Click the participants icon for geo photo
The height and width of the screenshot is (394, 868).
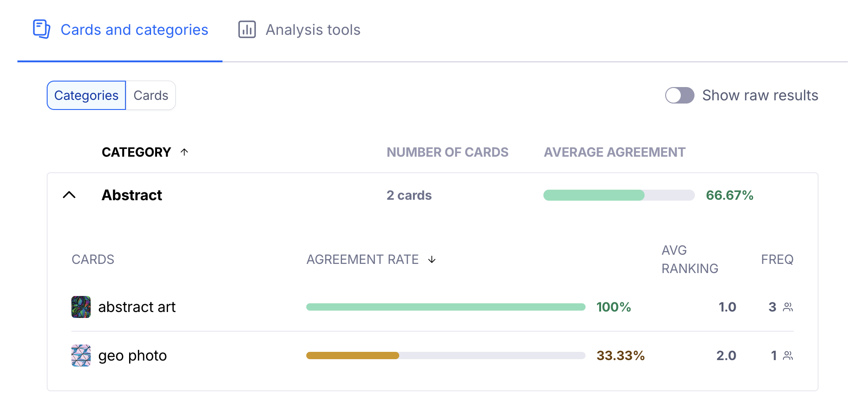pyautogui.click(x=788, y=356)
